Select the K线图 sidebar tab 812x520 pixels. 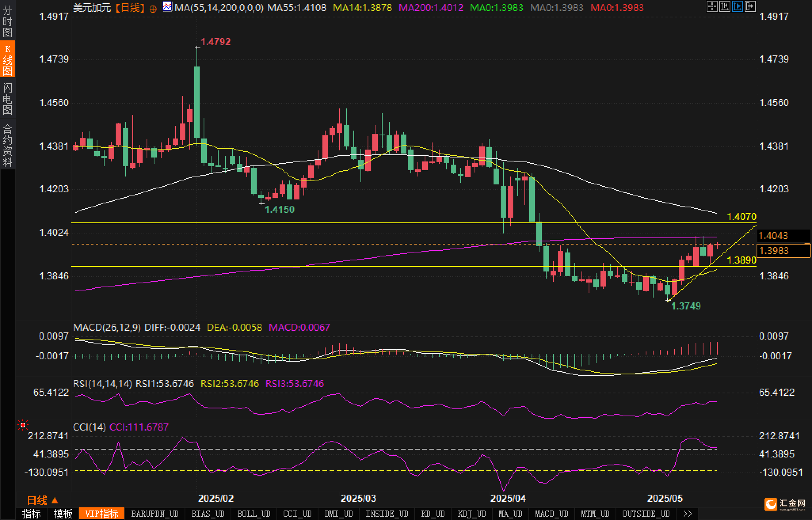(8, 59)
